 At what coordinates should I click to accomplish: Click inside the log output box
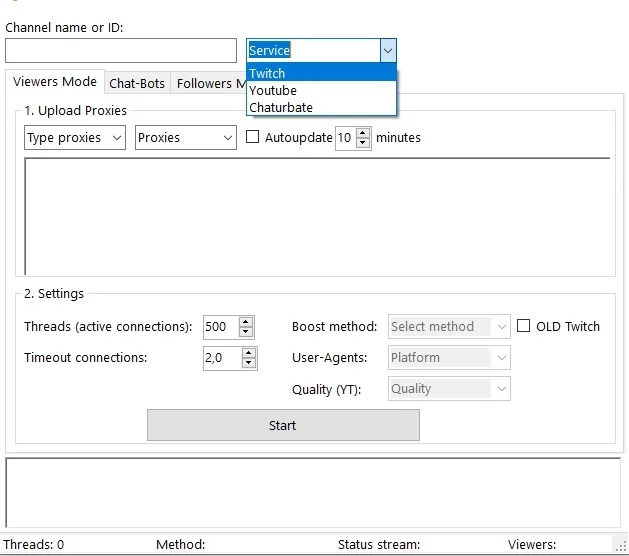pyautogui.click(x=313, y=493)
